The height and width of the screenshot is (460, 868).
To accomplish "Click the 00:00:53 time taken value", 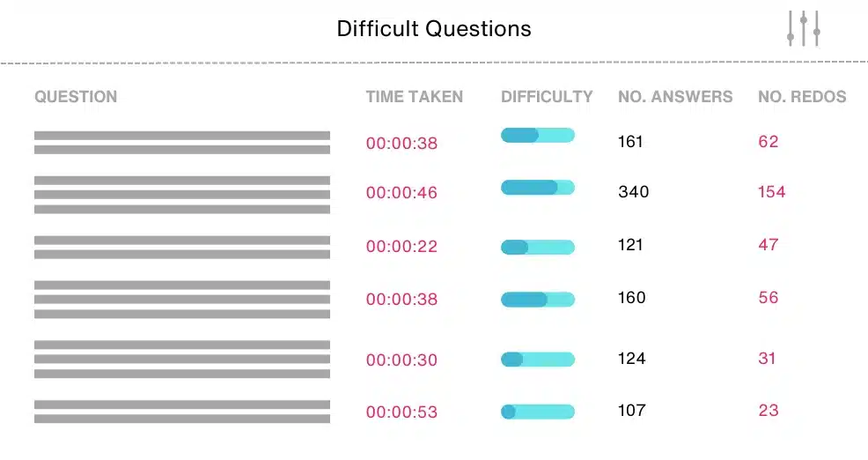I will [x=401, y=412].
